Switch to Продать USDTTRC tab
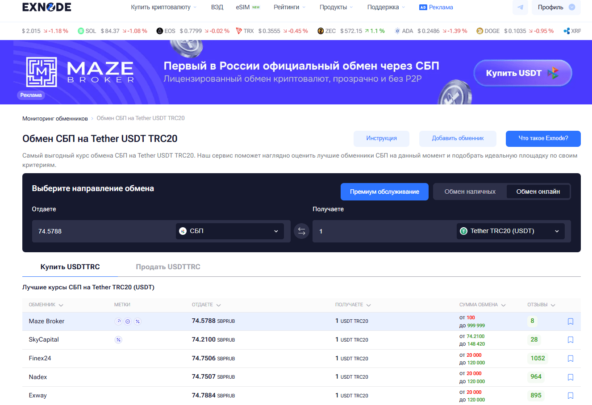 [168, 267]
